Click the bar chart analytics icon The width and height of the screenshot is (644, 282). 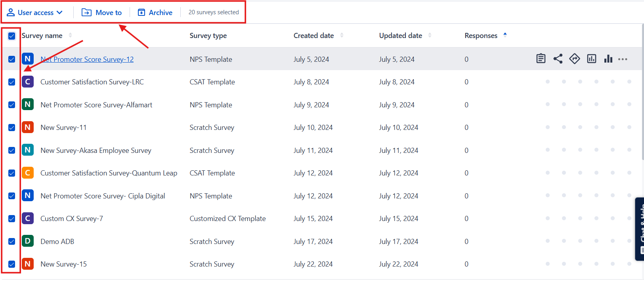pyautogui.click(x=608, y=59)
